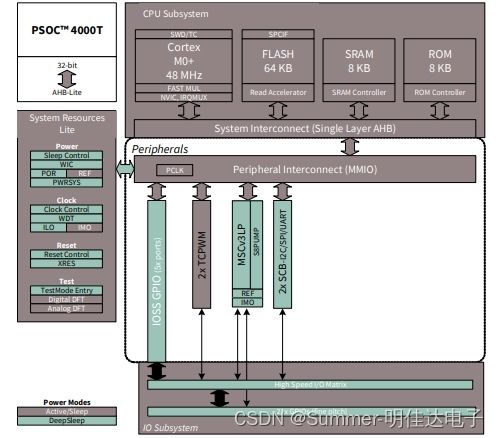Select the Clock Control block

(66, 209)
